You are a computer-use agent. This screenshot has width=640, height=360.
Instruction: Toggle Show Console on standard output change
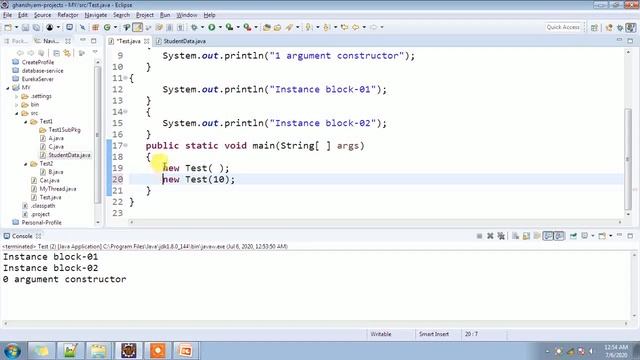click(x=548, y=236)
